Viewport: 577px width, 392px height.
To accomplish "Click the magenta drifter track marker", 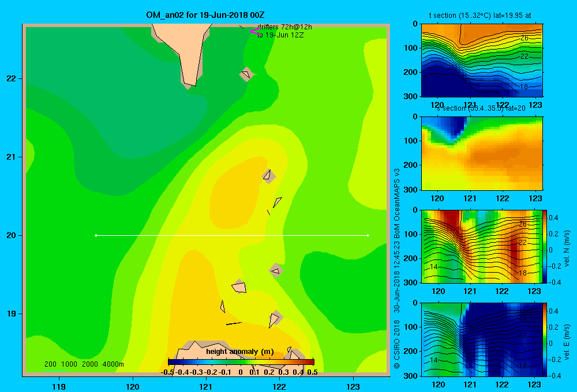I will 254,32.
